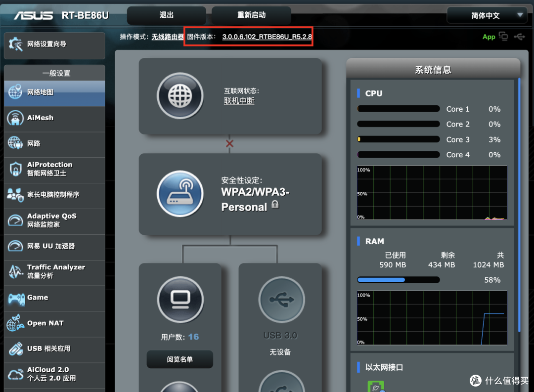534x392 pixels.
Task: Click the device status icon beside App
Action: coord(503,36)
